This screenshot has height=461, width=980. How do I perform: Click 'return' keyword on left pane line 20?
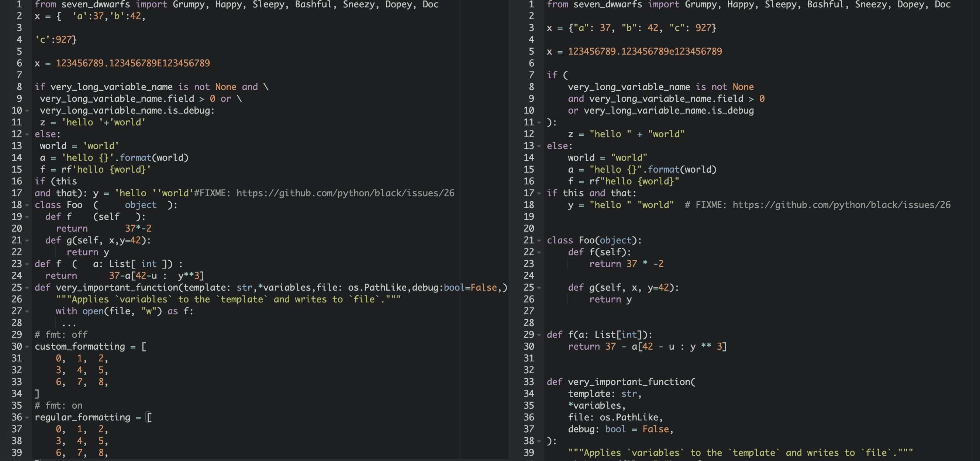tap(72, 229)
